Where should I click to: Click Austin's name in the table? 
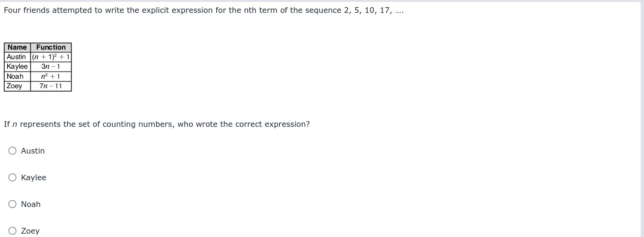click(x=17, y=57)
